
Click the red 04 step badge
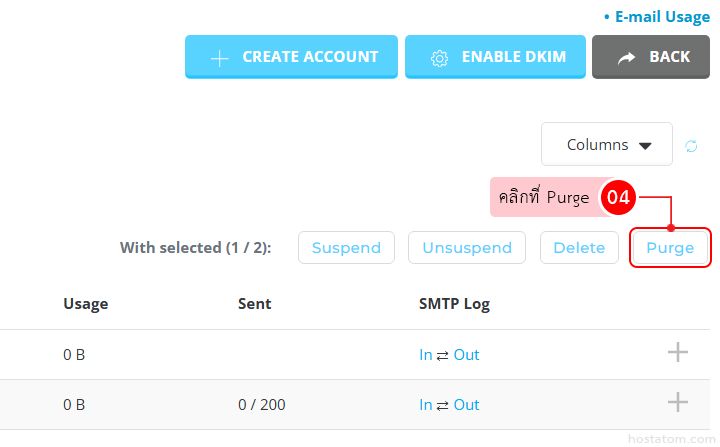tap(618, 197)
